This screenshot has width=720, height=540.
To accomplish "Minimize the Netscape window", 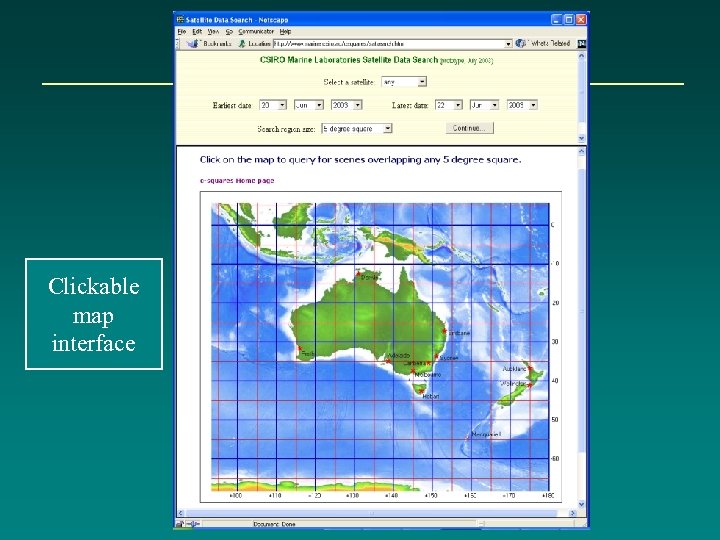I will click(557, 20).
